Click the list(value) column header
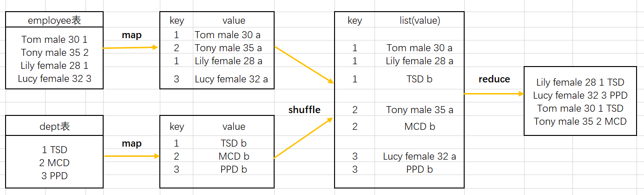 419,20
